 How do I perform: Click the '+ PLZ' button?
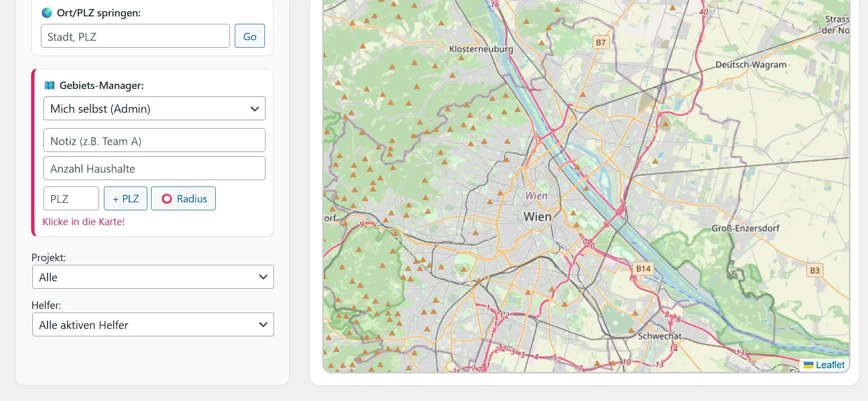tap(126, 199)
